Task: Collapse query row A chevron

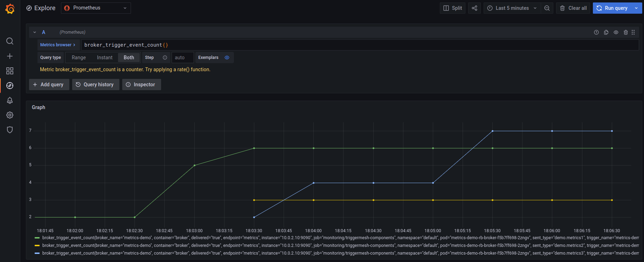Action: pos(35,32)
